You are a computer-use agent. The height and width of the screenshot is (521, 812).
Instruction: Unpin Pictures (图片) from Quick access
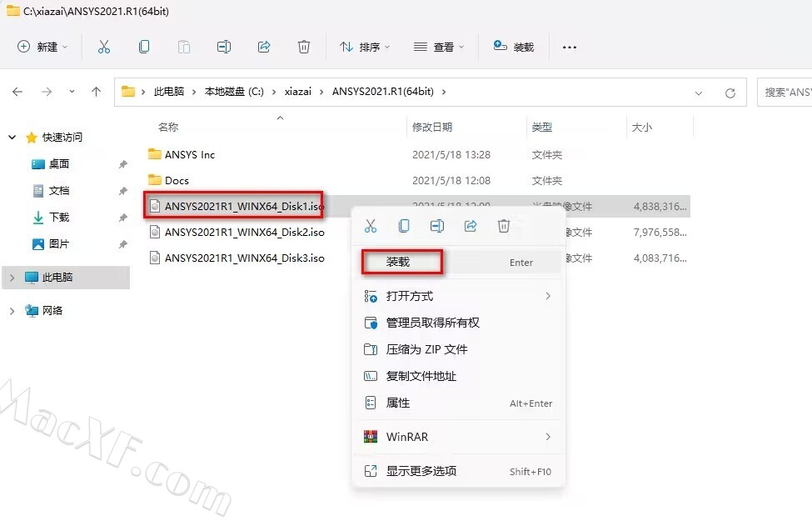[x=122, y=244]
